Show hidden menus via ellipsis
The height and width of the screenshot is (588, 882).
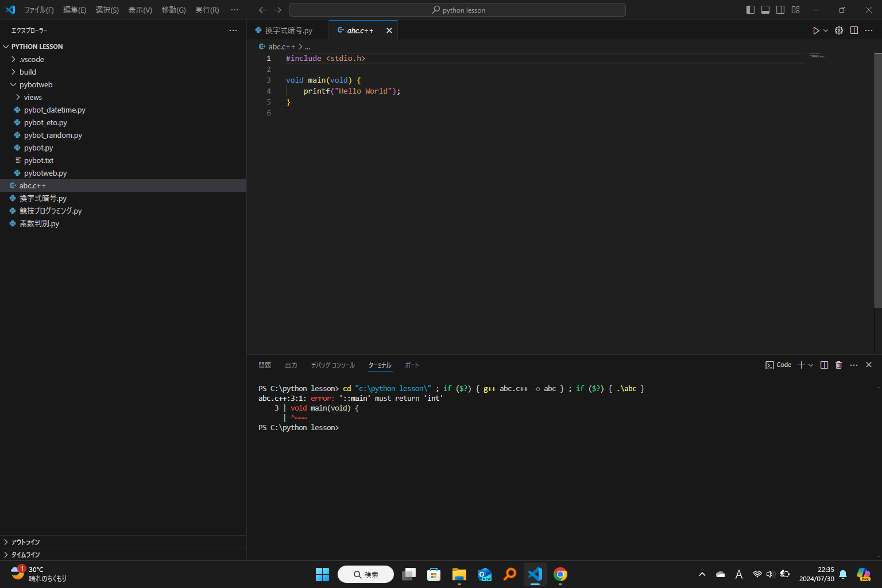tap(234, 10)
